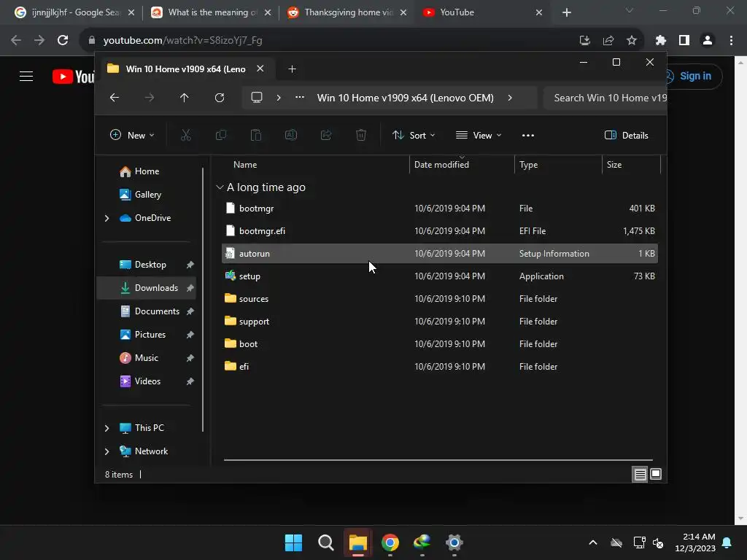Expand Network in the navigation pane
Screen dimensions: 747x560
107,451
